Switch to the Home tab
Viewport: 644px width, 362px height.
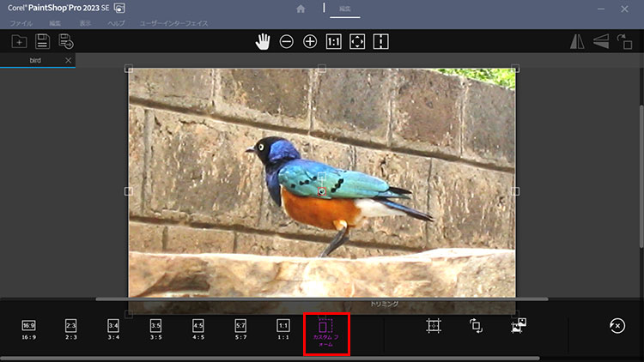pos(301,9)
